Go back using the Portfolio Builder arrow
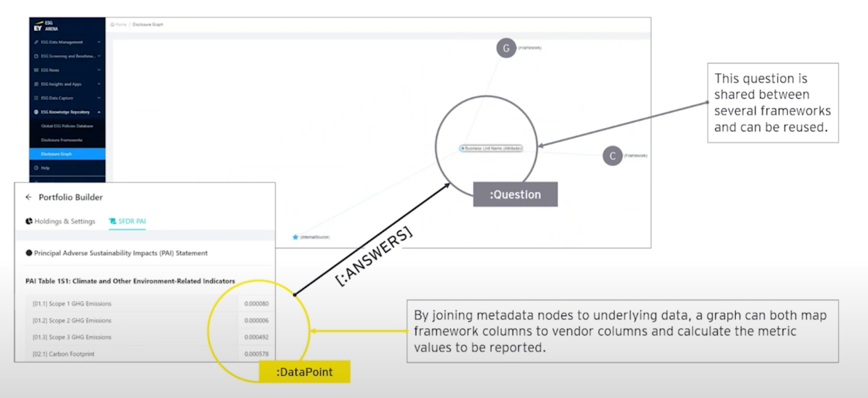 coord(28,197)
